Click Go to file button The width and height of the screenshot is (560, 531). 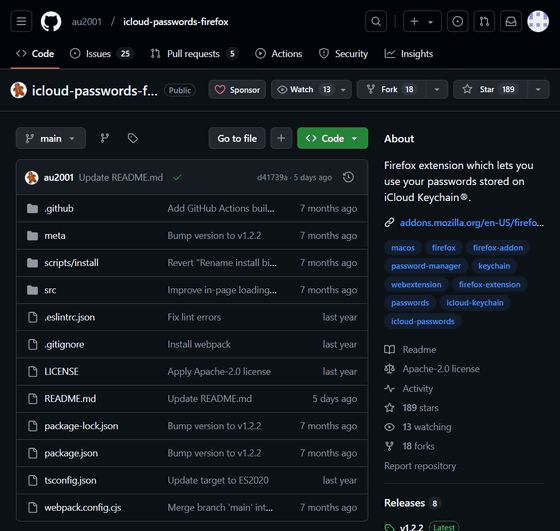click(x=237, y=138)
